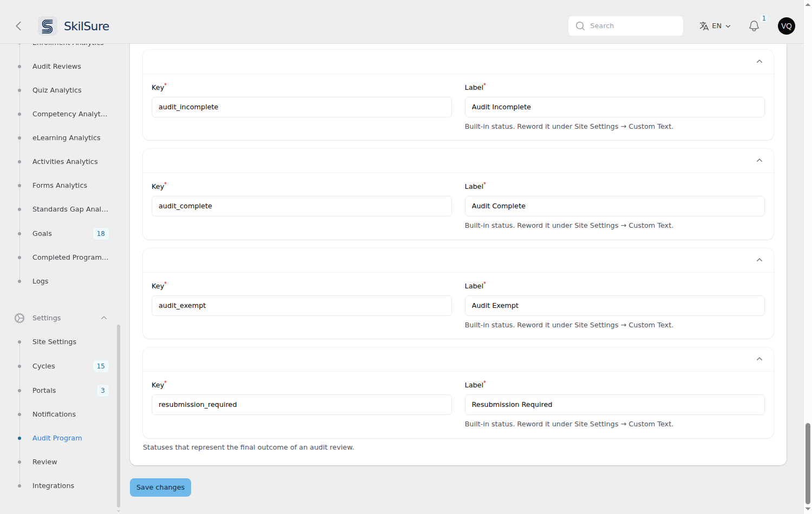Screen dimensions: 812x514
Task: Open Review settings
Action: 45,462
